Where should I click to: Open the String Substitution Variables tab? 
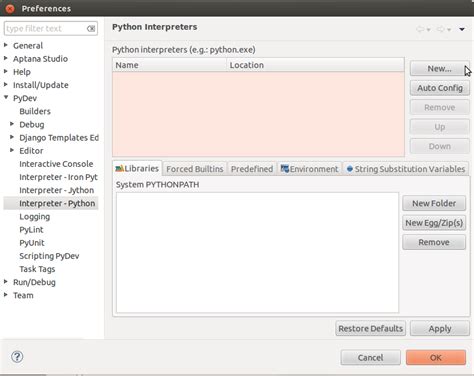tap(406, 169)
